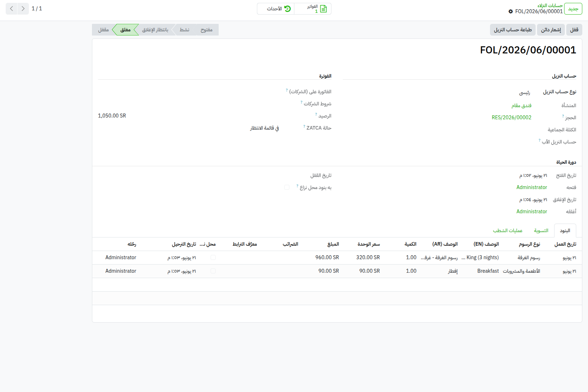
Task: Click help icon beside الحجز label
Action: (563, 116)
